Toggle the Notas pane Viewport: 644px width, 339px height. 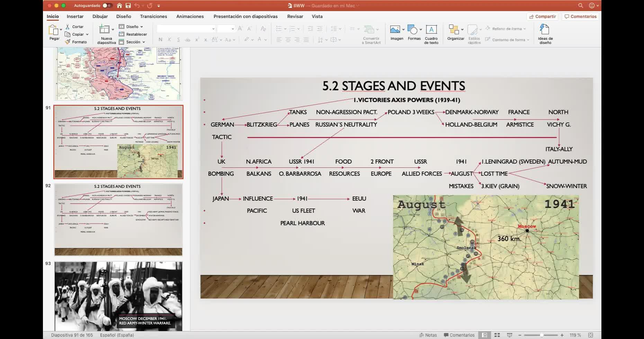click(x=428, y=335)
